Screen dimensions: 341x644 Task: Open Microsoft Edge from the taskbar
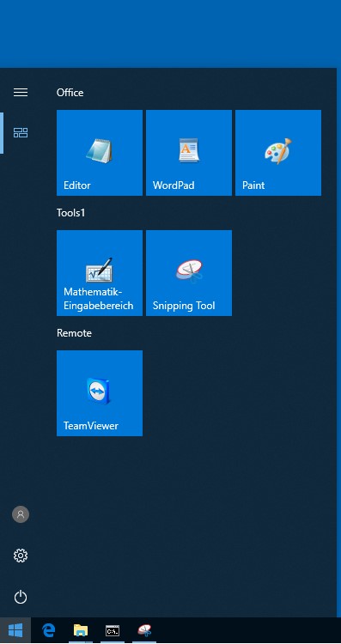click(49, 630)
